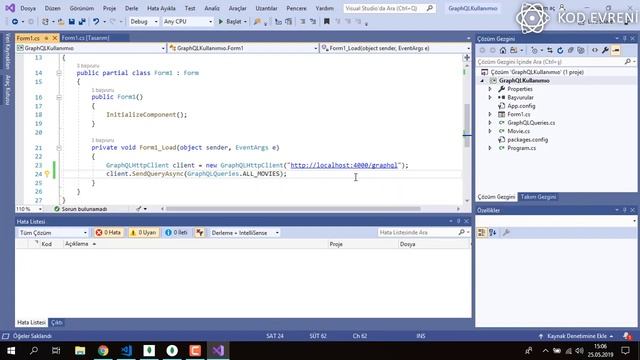
Task: Click the bookmark icon in toolbar
Action: coord(327,22)
